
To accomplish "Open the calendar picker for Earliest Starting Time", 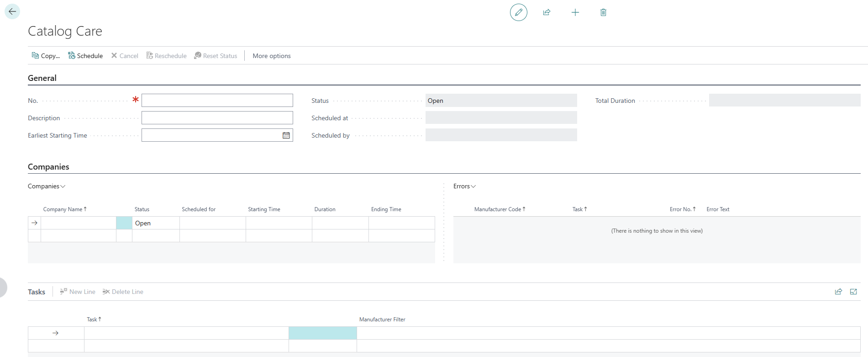I will click(286, 135).
